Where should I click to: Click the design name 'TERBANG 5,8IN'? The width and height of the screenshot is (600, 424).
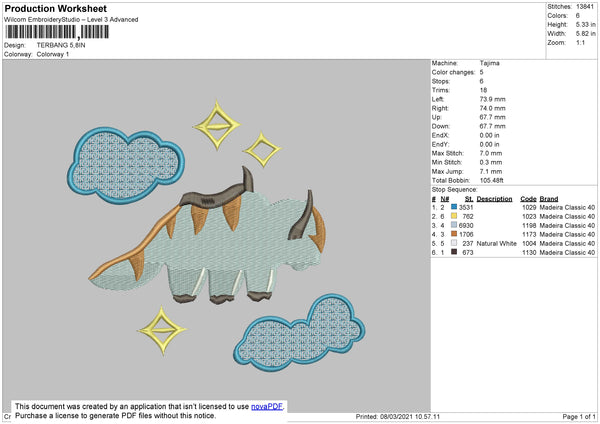[61, 45]
